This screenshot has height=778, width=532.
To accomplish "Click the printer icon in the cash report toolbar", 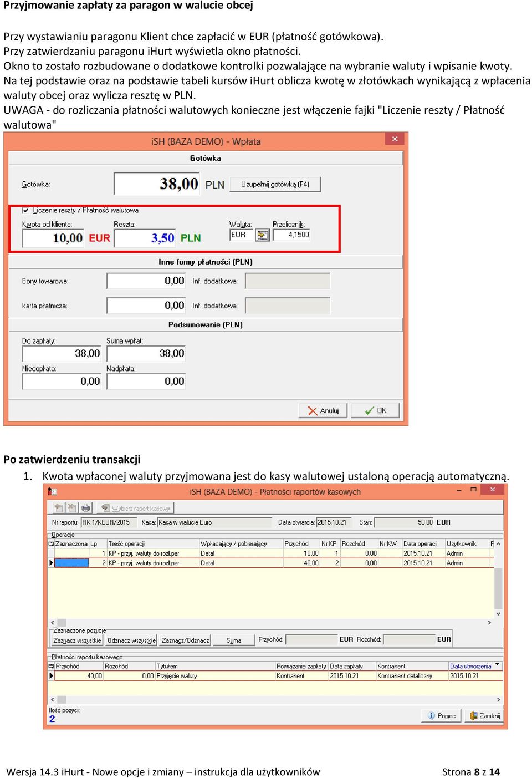I will (85, 507).
